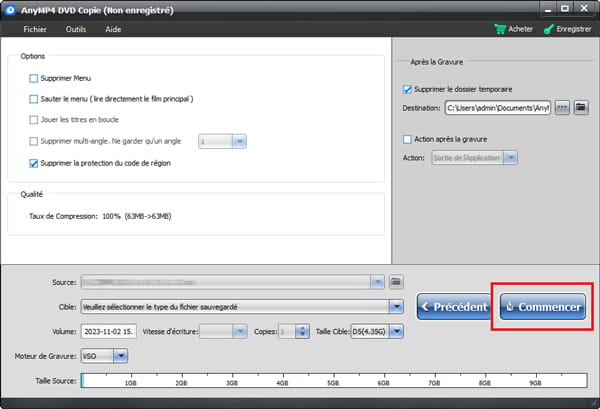Click the Précédent button

pyautogui.click(x=454, y=306)
